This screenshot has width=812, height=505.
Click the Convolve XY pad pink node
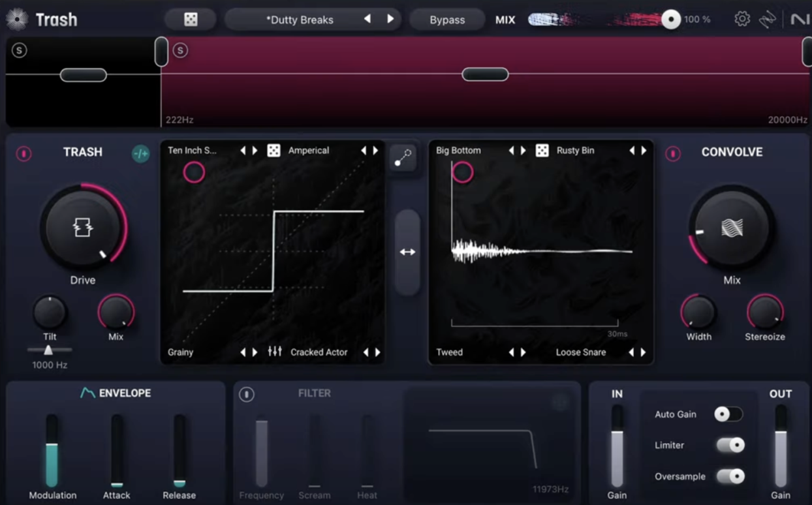pos(462,172)
